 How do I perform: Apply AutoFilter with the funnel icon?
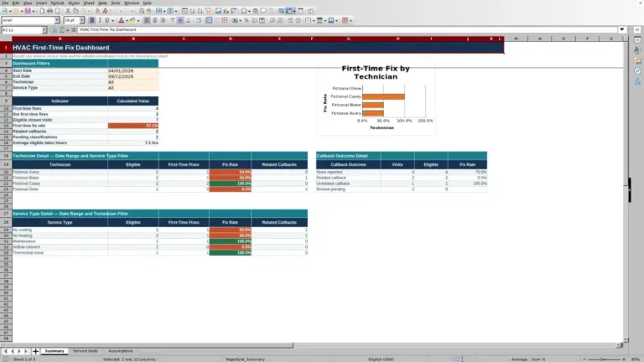coord(208,11)
